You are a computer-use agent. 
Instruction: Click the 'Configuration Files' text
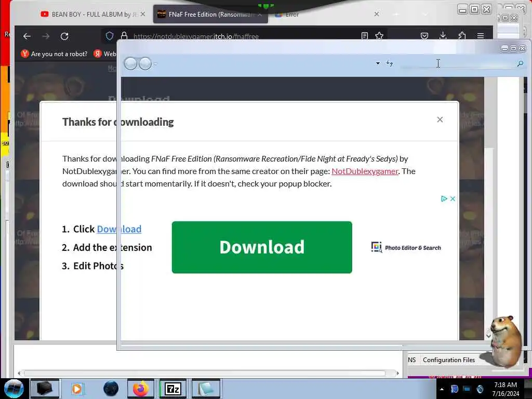click(x=448, y=360)
